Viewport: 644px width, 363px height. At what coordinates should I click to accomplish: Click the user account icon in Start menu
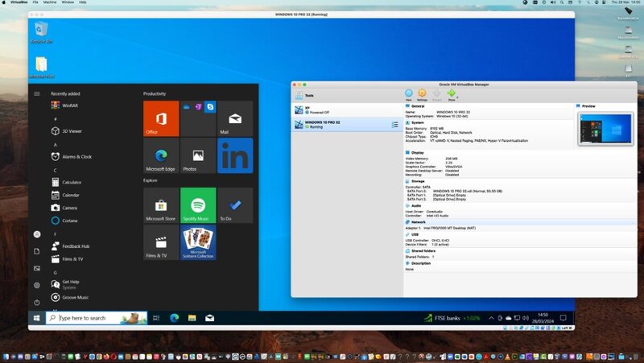coord(37,234)
